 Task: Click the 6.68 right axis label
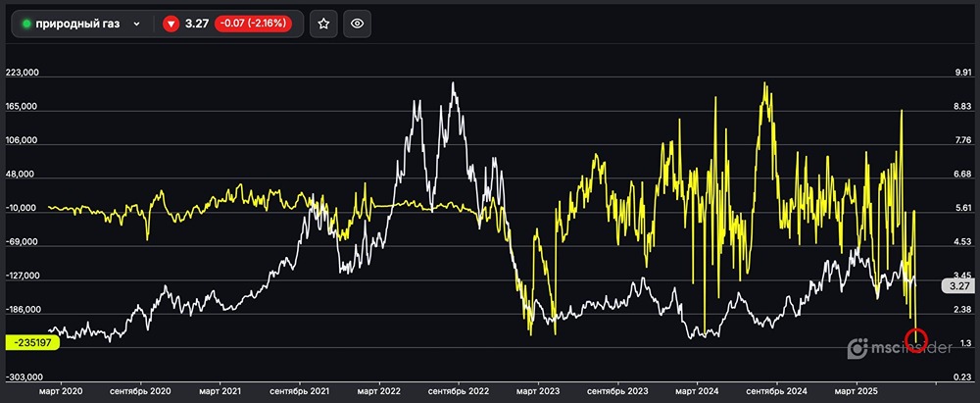click(x=960, y=175)
